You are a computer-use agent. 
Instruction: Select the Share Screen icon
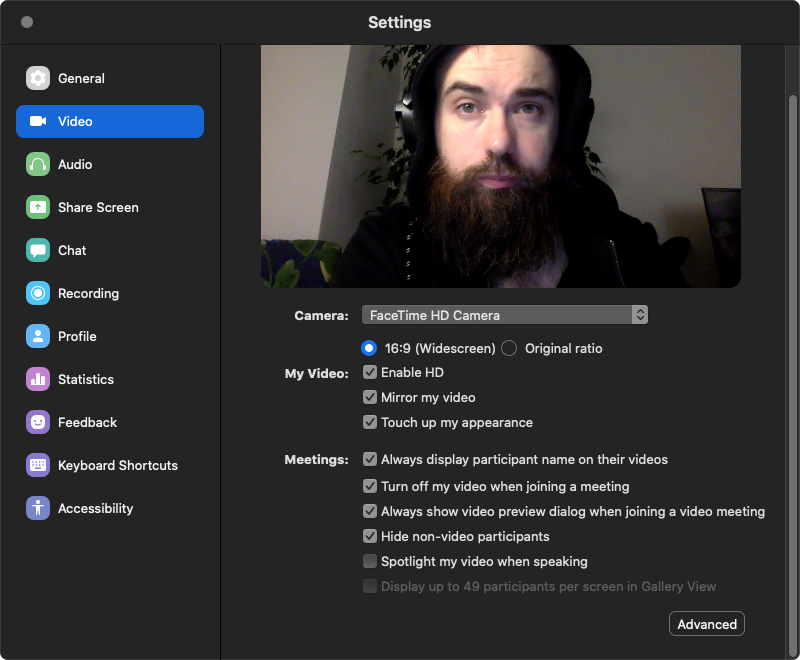pos(38,207)
